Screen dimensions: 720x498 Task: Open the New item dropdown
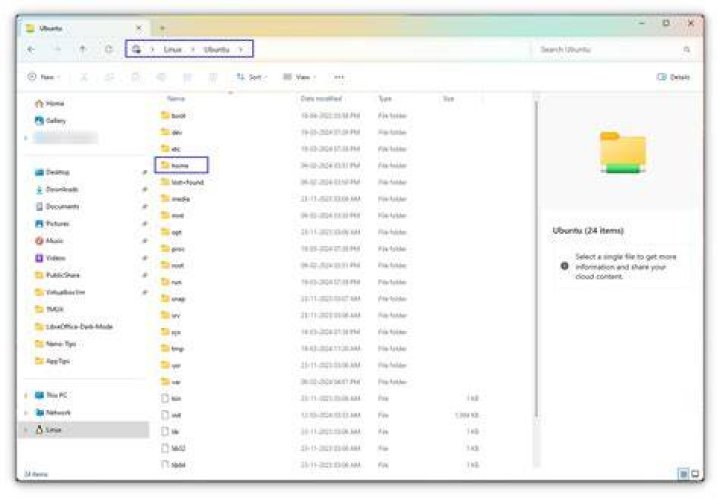pyautogui.click(x=44, y=77)
